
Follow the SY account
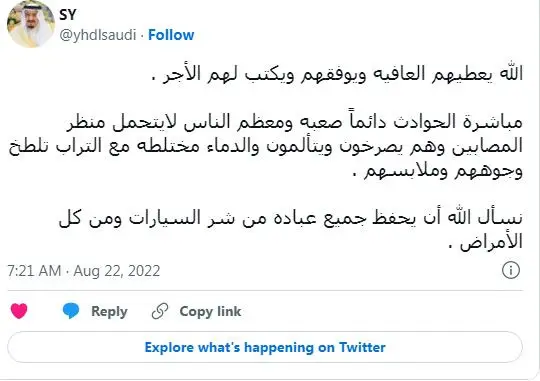point(171,35)
